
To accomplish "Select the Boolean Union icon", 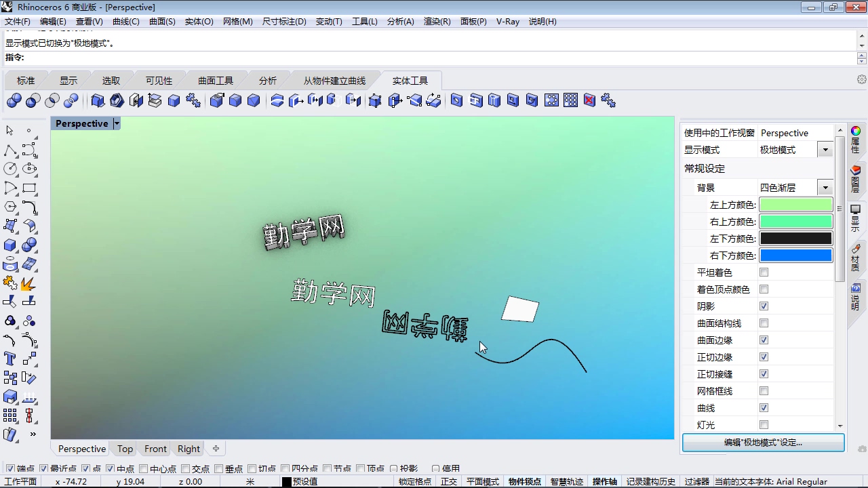I will pos(14,101).
